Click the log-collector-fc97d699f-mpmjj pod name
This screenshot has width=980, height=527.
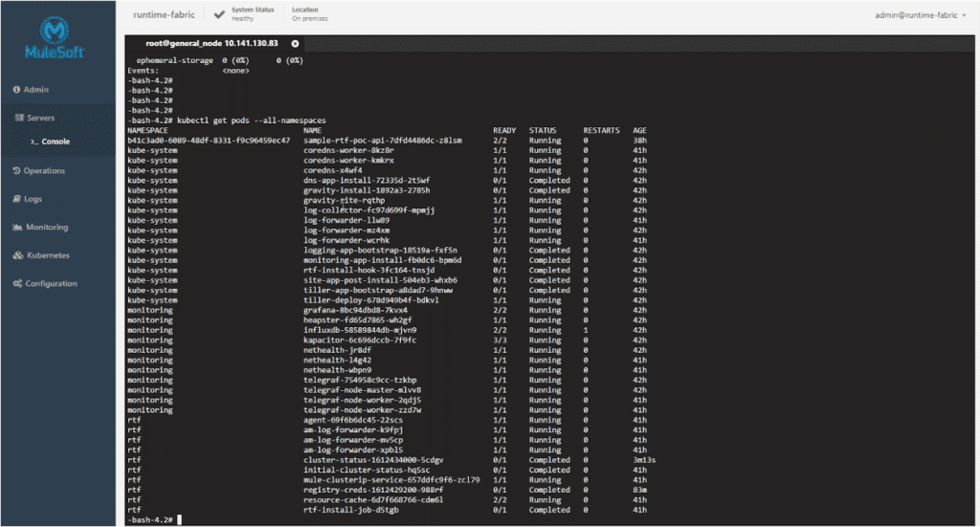tap(368, 210)
